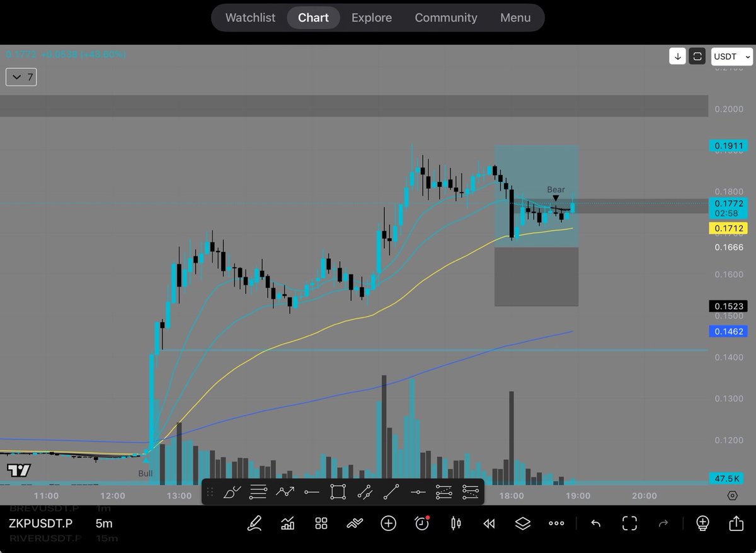
Task: Open the chart with bars icon in bottom bar
Action: point(288,523)
